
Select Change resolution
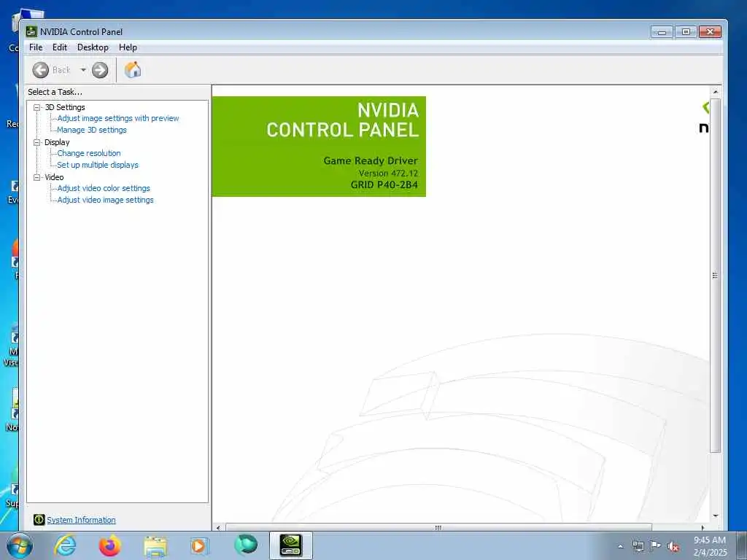(88, 153)
